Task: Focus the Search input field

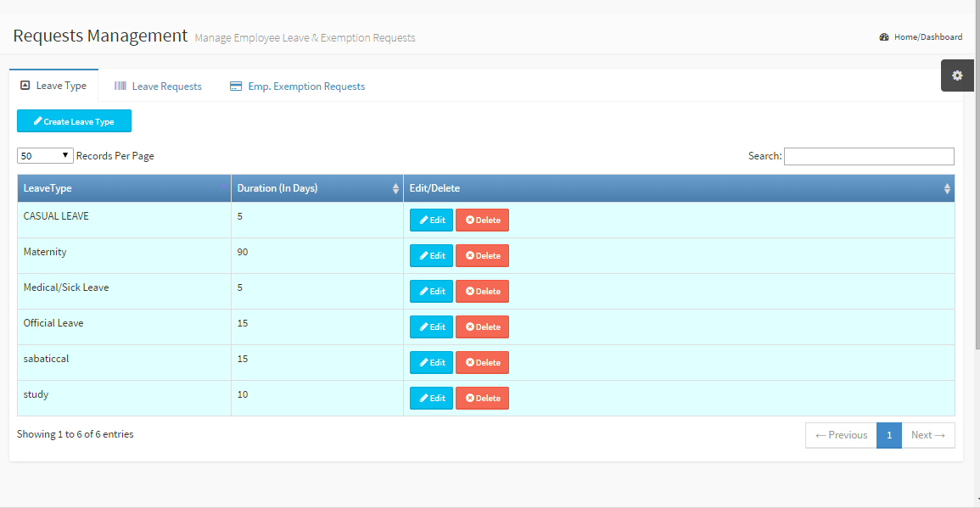Action: pyautogui.click(x=869, y=156)
